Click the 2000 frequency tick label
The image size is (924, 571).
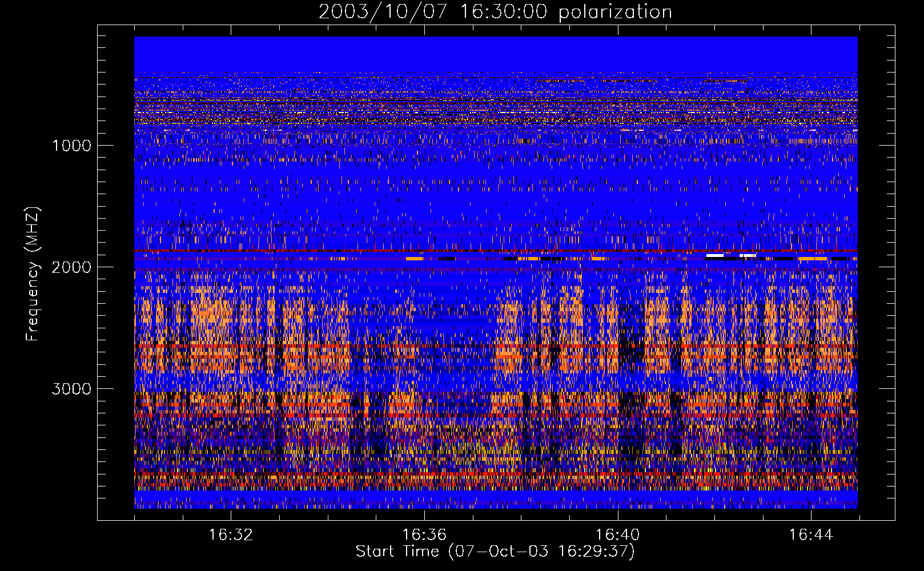(x=71, y=267)
